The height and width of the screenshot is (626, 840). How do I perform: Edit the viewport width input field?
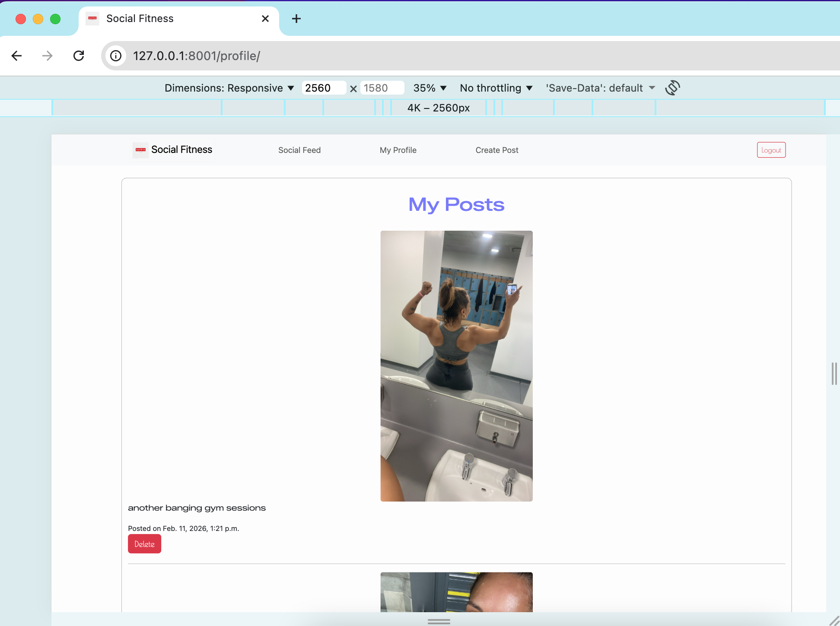click(324, 88)
